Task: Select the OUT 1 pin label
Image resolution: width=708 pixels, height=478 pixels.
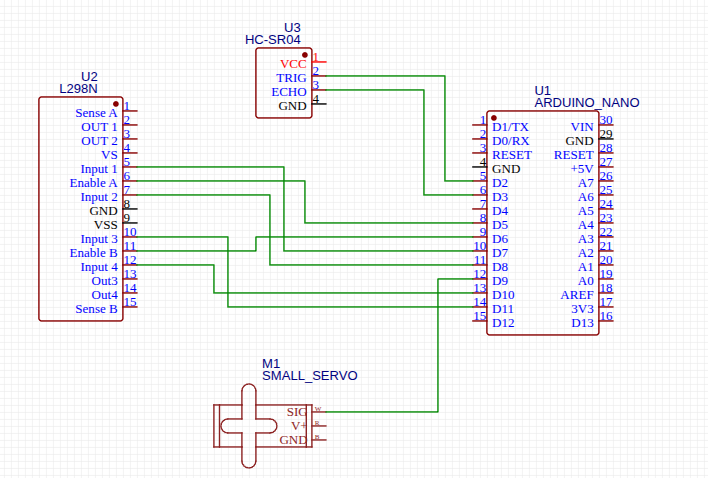Action: tap(99, 127)
